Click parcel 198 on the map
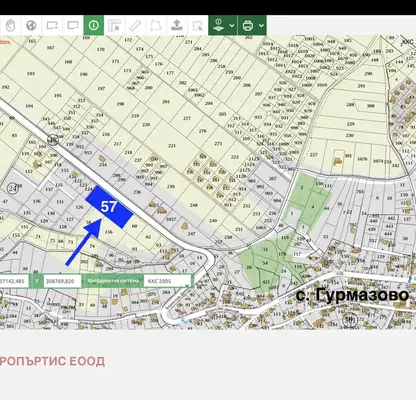 (120, 104)
